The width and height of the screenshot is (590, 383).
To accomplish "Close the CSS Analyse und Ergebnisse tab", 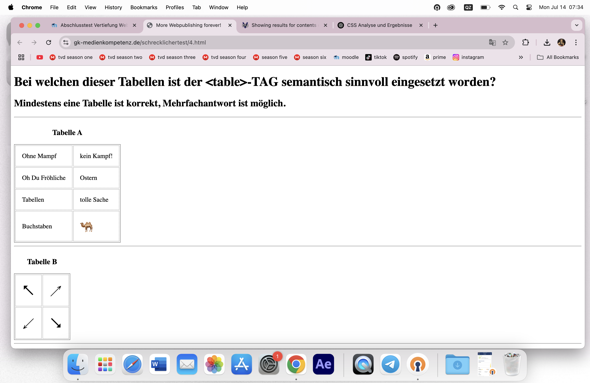I will click(x=421, y=25).
